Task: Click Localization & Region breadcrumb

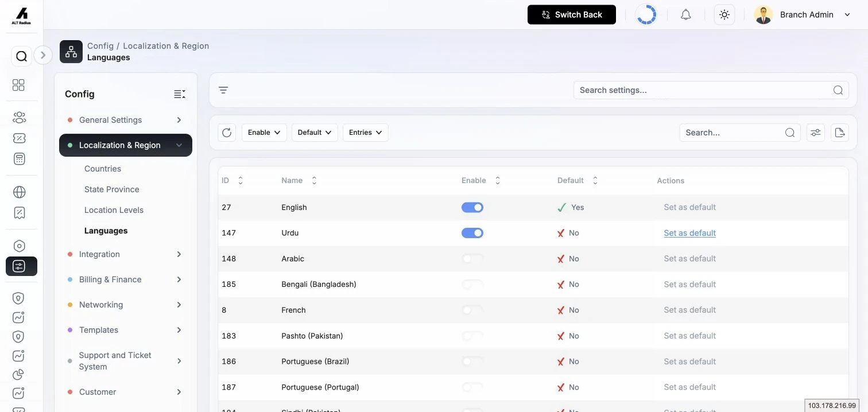Action: pos(166,46)
